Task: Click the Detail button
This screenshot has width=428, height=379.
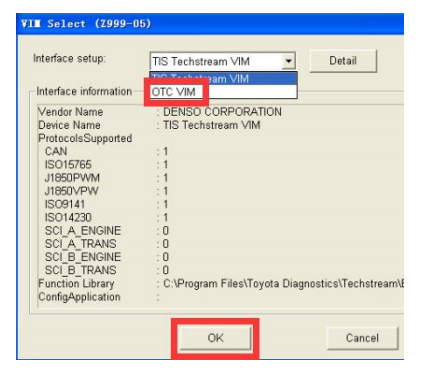Action: click(343, 61)
